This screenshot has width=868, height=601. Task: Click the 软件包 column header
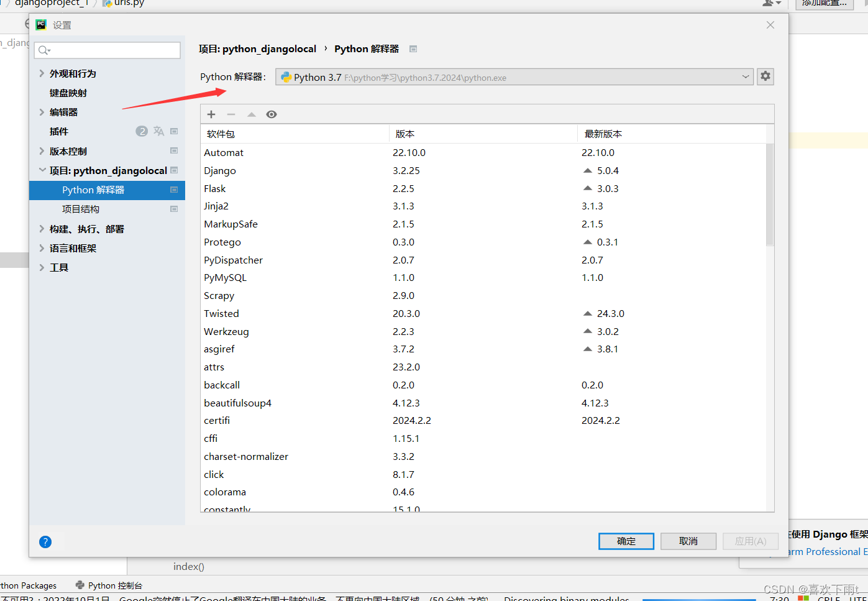295,134
